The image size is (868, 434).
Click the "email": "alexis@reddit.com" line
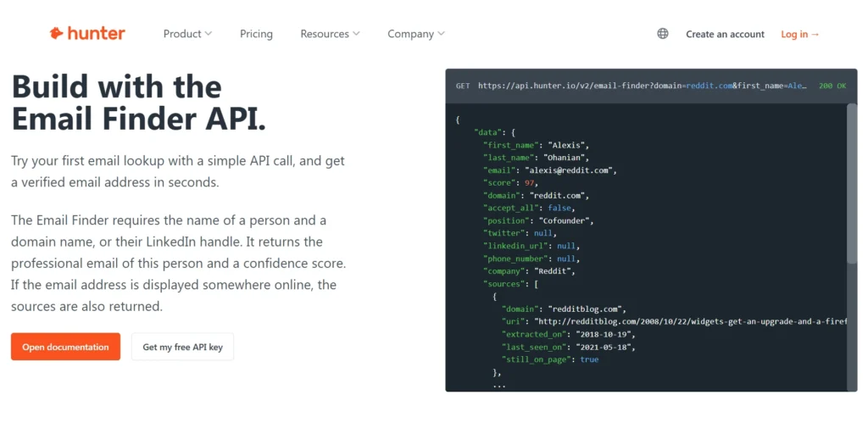coord(549,170)
